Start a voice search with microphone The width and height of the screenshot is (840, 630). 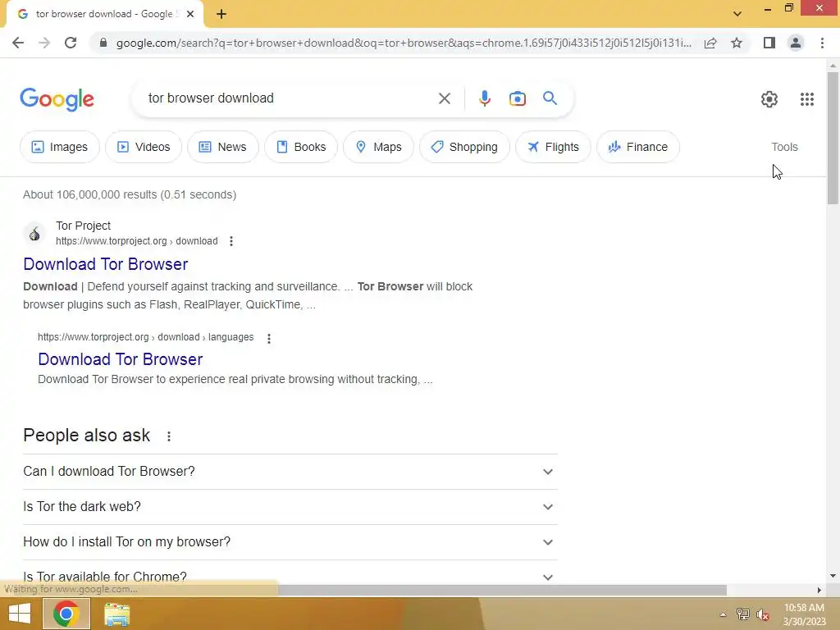tap(484, 98)
